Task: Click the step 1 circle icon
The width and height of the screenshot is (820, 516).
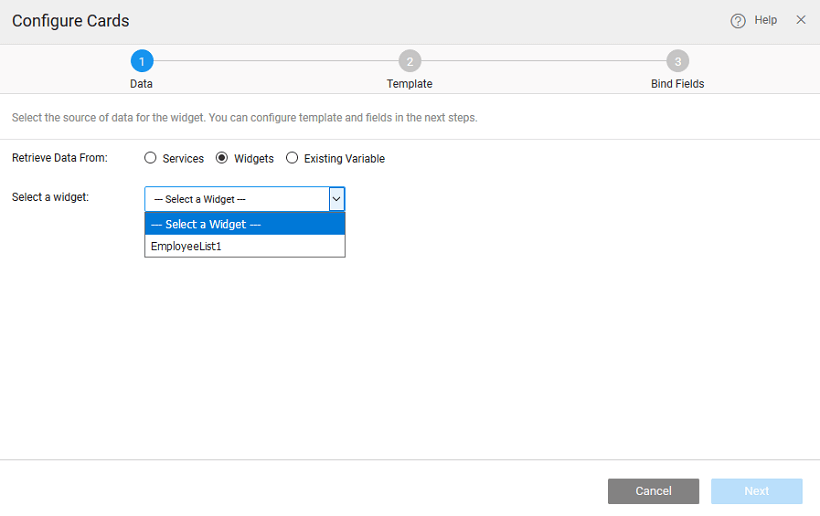Action: coord(142,62)
